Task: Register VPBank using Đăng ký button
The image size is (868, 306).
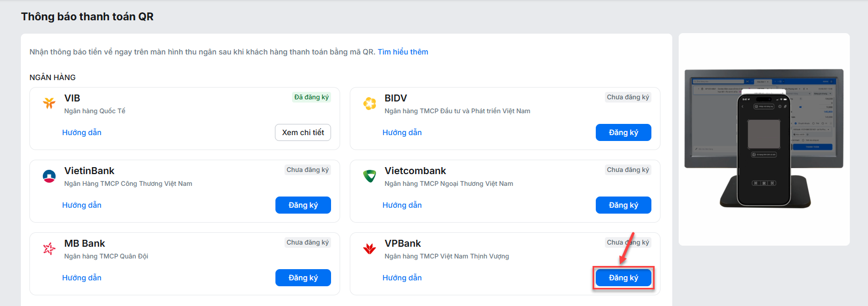Action: coord(624,278)
